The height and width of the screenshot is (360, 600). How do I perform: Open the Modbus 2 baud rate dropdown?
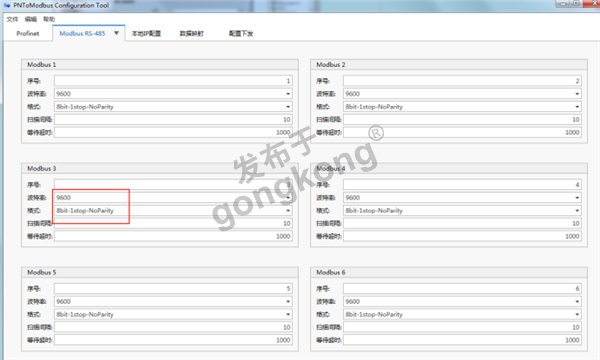pos(462,94)
